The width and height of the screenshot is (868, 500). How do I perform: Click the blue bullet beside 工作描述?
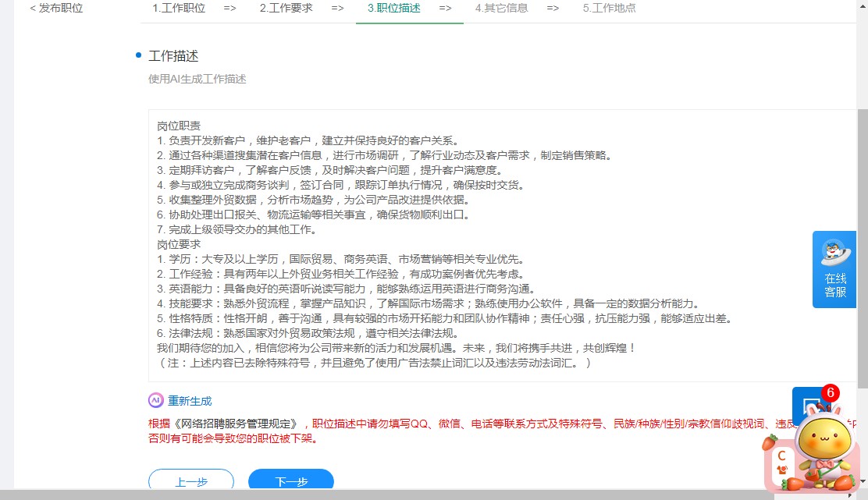138,55
